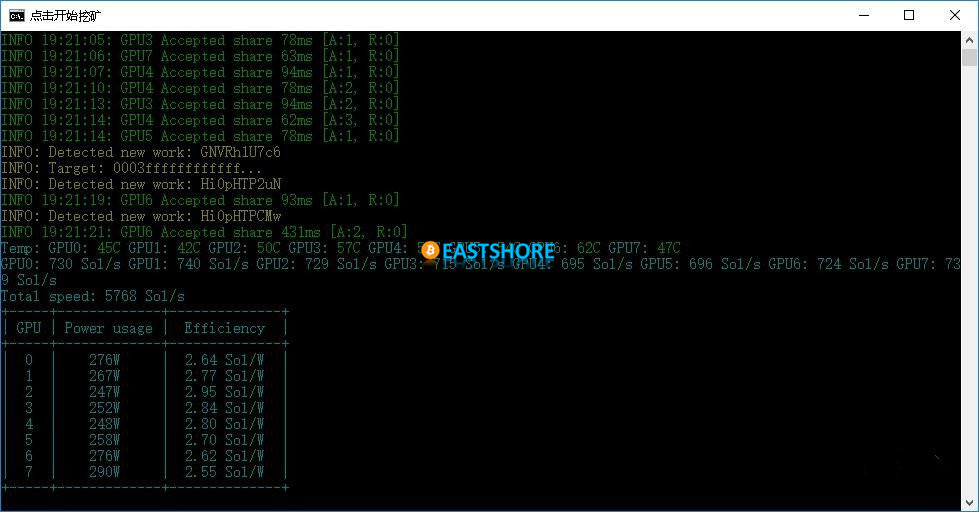Click the GPU7: 47C temperature reading
Viewport: 979px width, 512px height.
tap(644, 248)
